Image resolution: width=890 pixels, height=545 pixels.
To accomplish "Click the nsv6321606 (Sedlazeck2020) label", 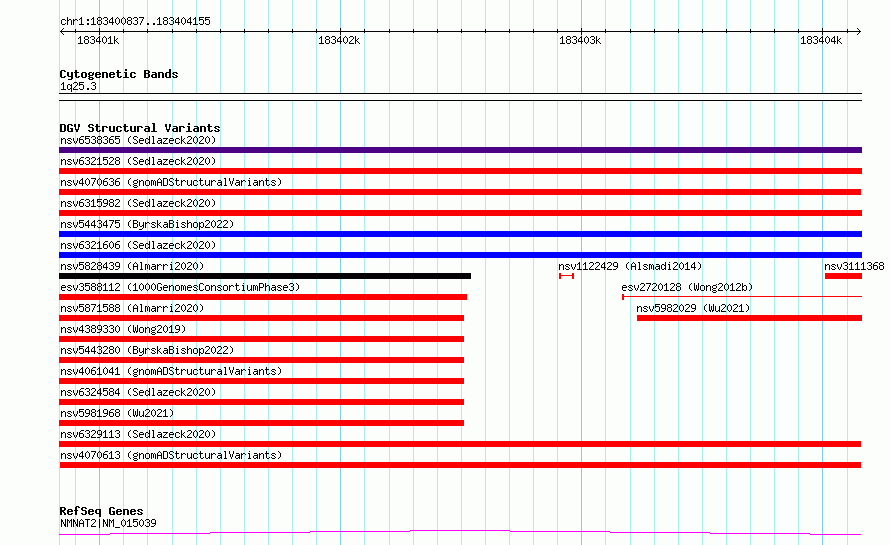I will point(138,245).
